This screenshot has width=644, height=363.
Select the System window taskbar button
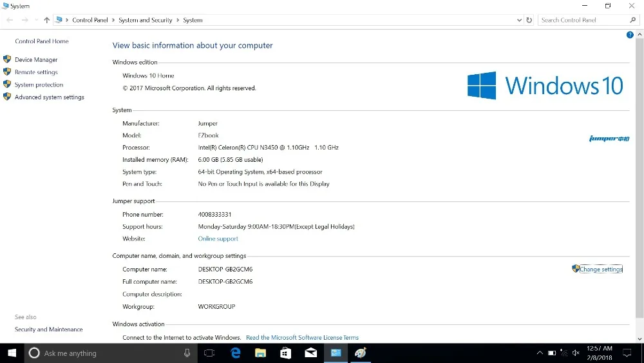[x=336, y=353]
